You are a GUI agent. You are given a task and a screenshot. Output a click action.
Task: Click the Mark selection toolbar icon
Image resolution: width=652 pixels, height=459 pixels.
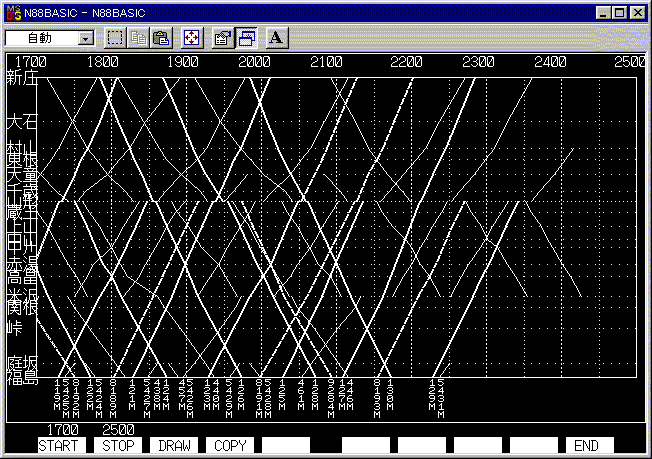point(115,38)
